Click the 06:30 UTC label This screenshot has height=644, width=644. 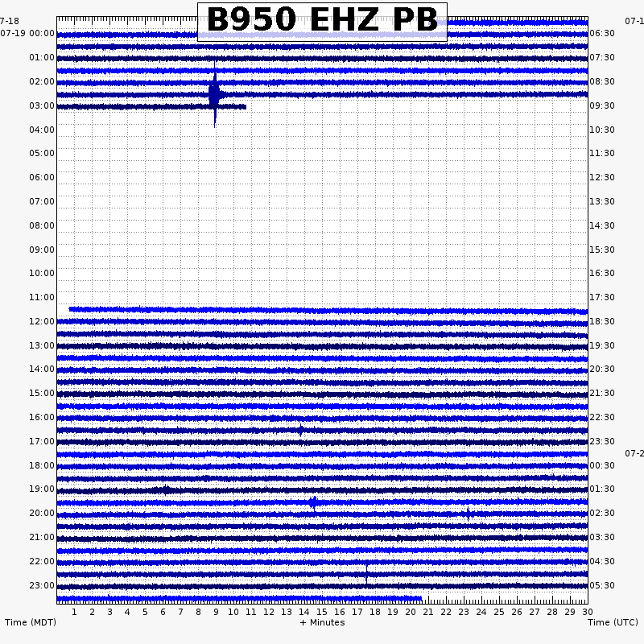pos(602,33)
